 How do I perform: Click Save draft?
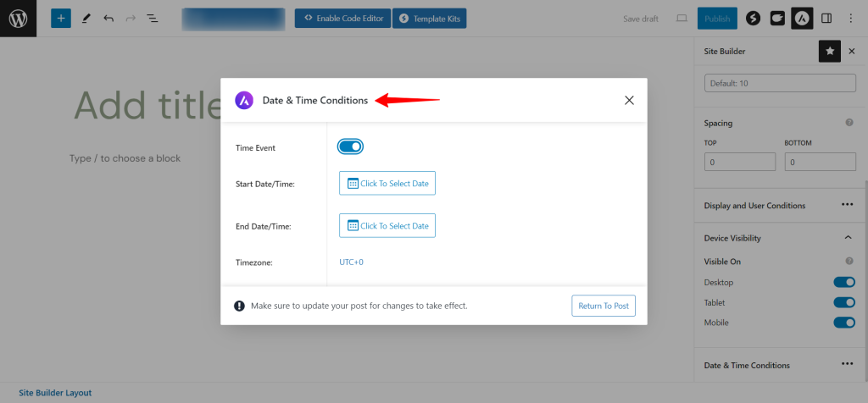click(641, 19)
